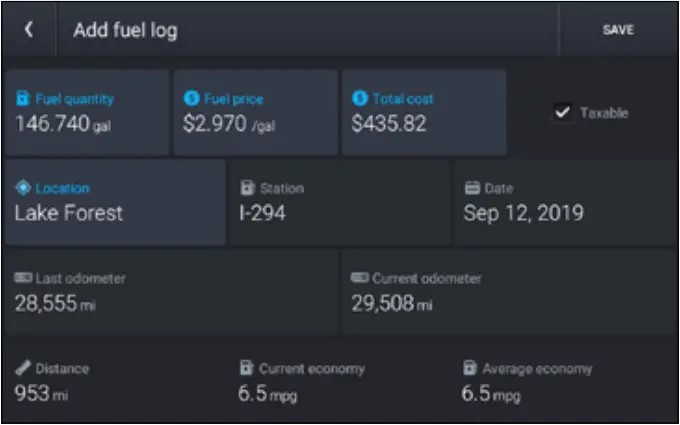Click the Average economy pump icon
This screenshot has height=425, width=680.
tap(470, 368)
